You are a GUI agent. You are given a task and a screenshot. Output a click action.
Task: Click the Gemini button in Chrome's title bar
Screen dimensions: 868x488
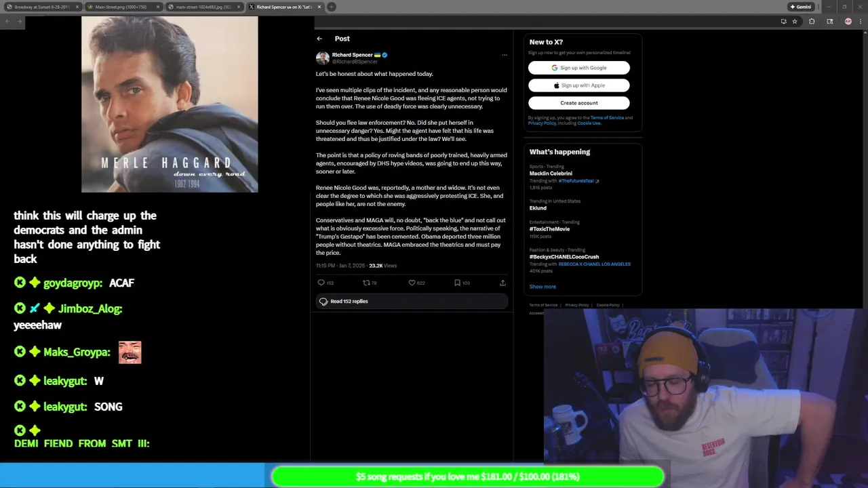click(800, 7)
